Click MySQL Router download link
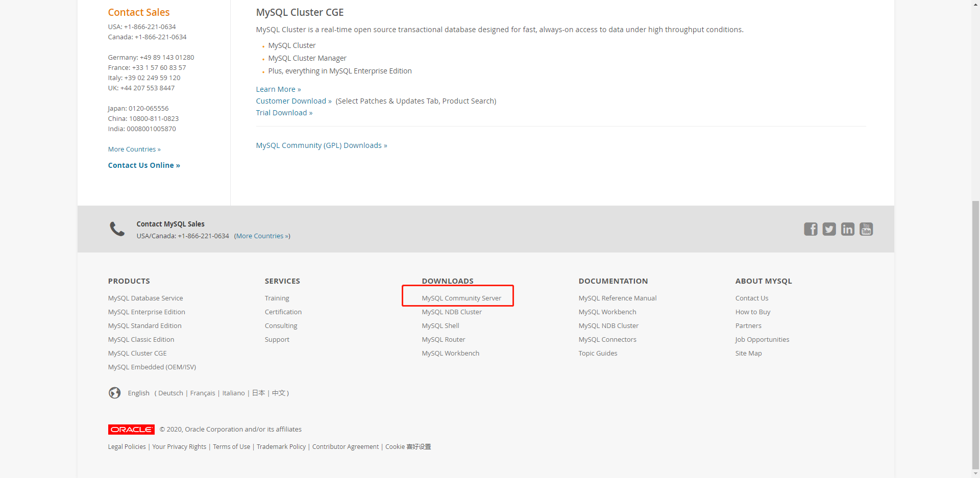Screen dimensions: 980x478 pyautogui.click(x=444, y=340)
